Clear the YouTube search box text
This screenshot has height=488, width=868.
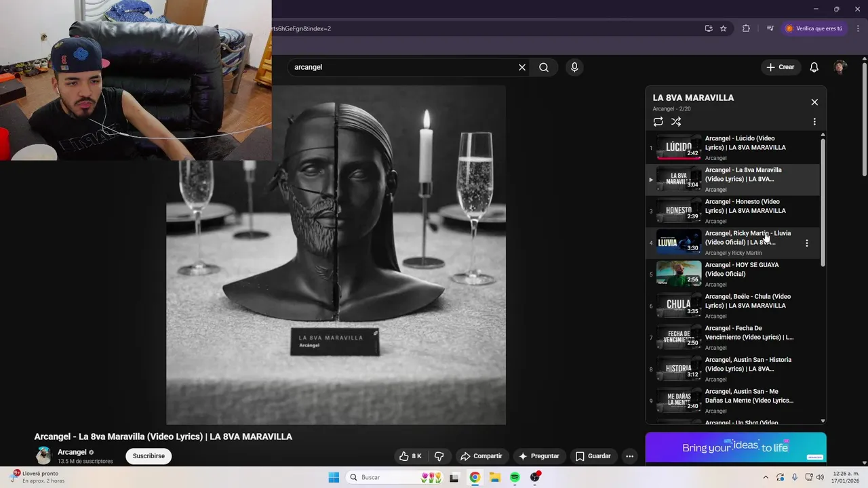(x=522, y=67)
